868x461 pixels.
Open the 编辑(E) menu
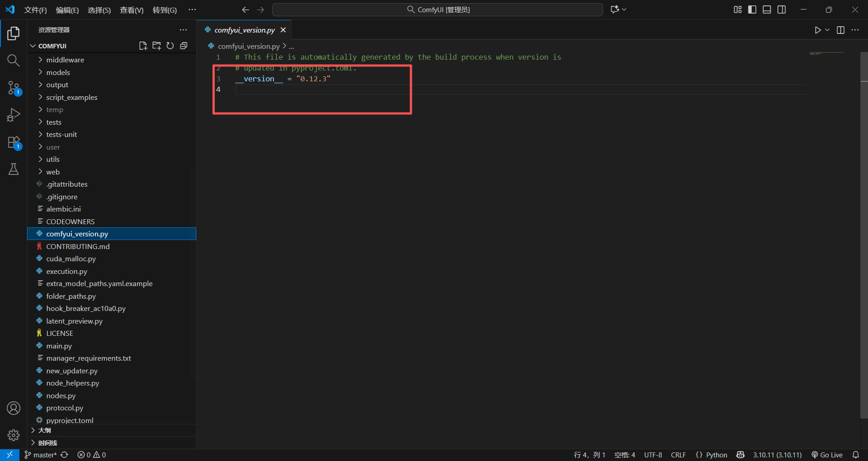67,10
